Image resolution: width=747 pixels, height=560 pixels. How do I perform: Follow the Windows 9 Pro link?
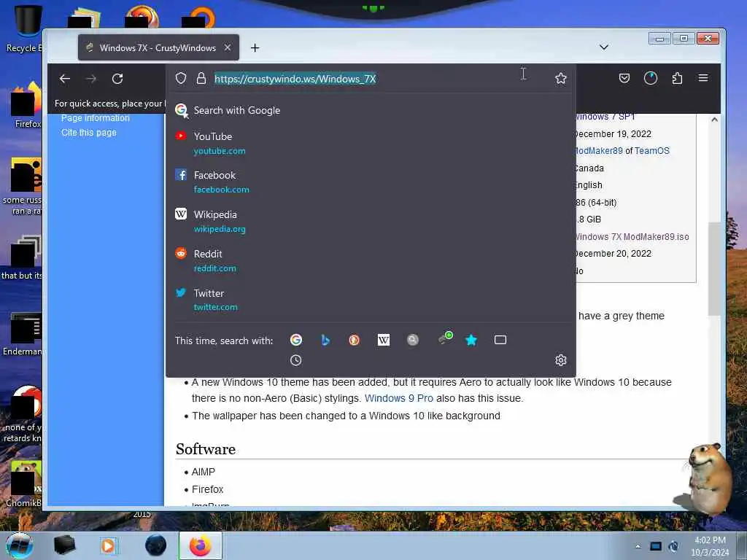(x=399, y=398)
